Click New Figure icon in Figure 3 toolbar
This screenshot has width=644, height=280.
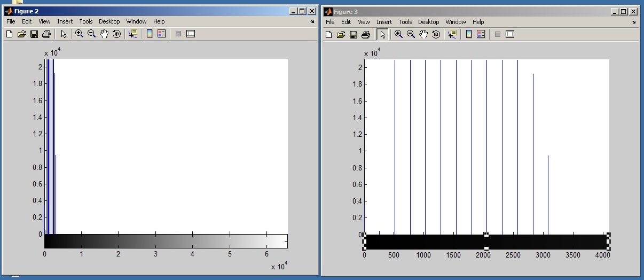coord(328,34)
